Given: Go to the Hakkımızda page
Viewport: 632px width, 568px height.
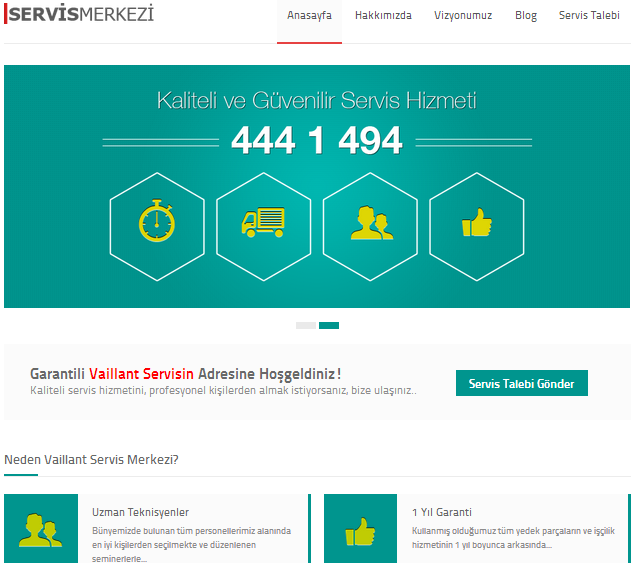Looking at the screenshot, I should 383,16.
